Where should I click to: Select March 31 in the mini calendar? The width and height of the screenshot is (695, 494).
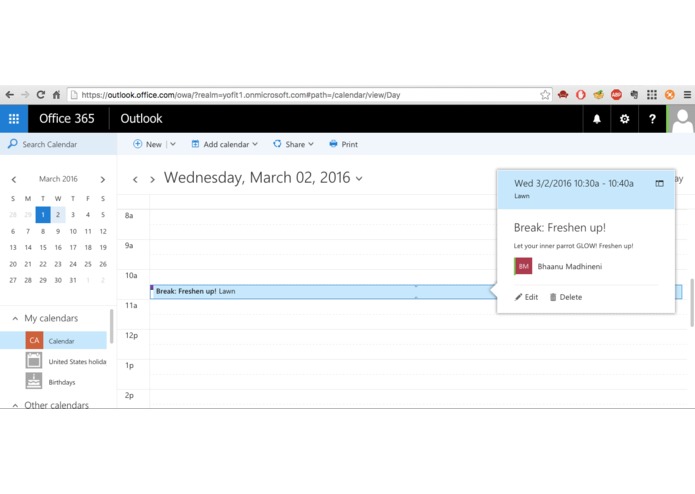[73, 280]
